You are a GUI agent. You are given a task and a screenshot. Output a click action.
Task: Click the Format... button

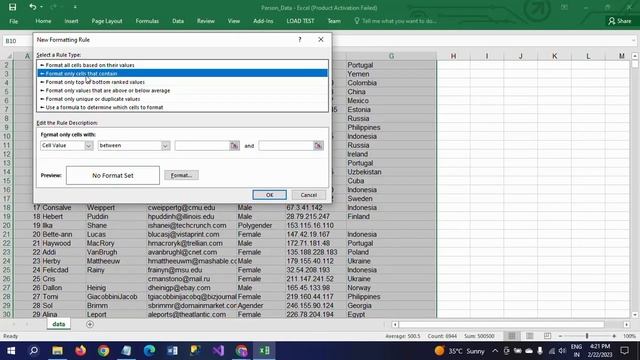[181, 175]
